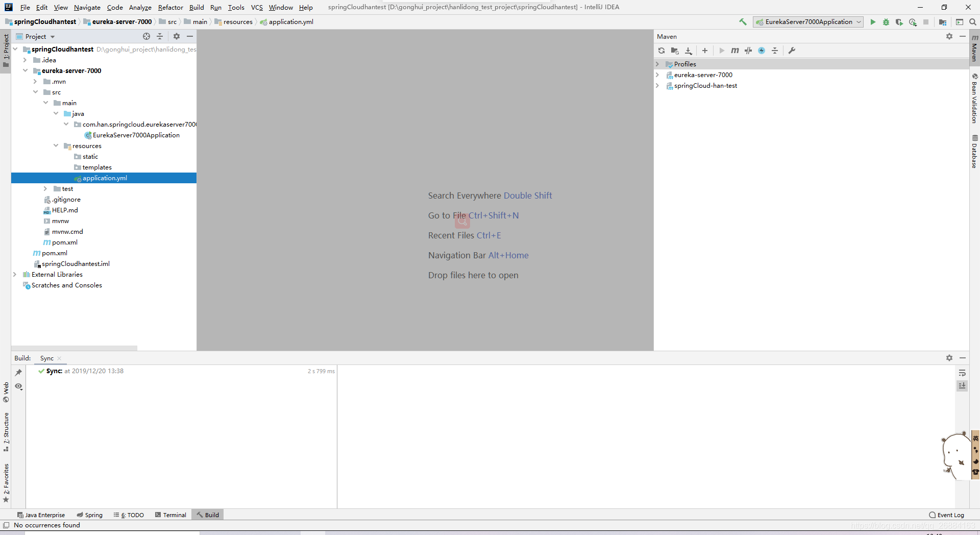Open Java Enterprise tool window tab
The height and width of the screenshot is (535, 980).
point(41,515)
